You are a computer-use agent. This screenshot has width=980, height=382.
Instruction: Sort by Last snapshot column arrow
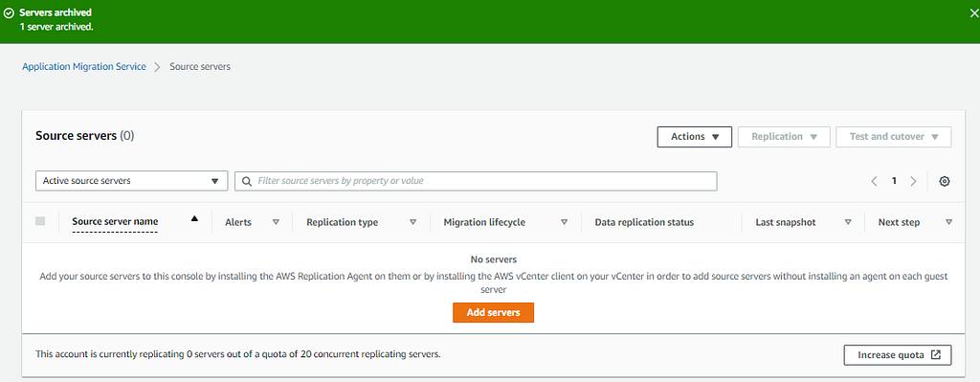coord(848,222)
